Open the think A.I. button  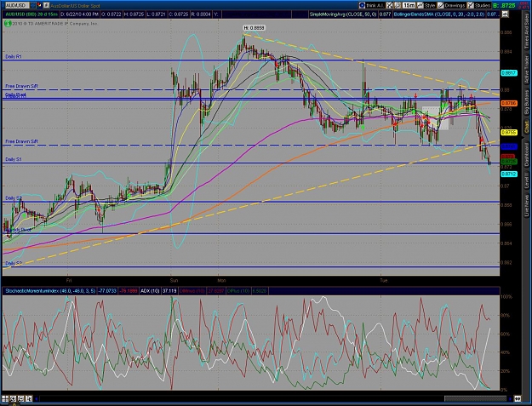tap(372, 5)
